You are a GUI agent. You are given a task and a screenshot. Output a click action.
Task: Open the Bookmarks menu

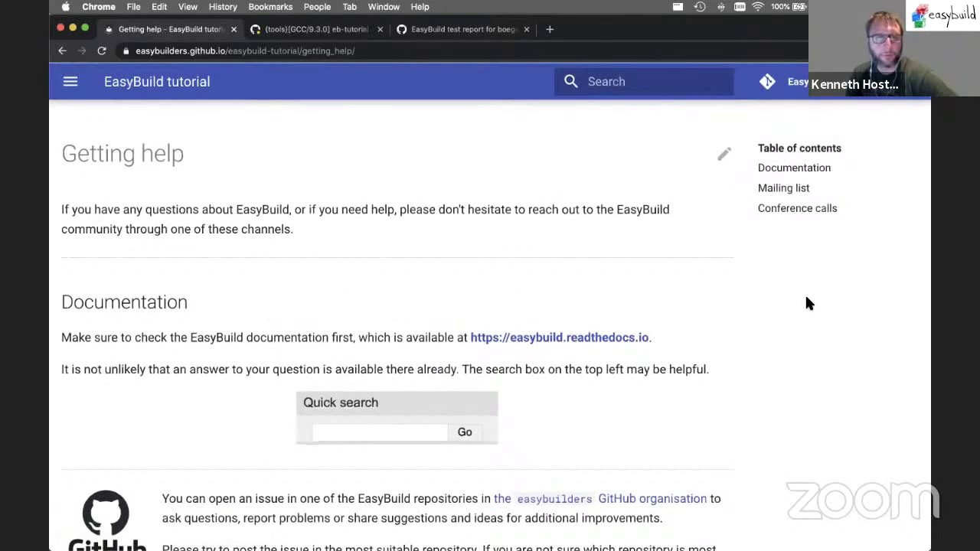coord(270,7)
